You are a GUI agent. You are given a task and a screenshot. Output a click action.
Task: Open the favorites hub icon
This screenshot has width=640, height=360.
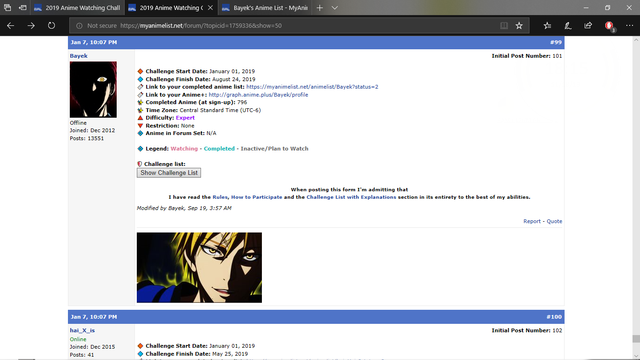[x=547, y=26]
